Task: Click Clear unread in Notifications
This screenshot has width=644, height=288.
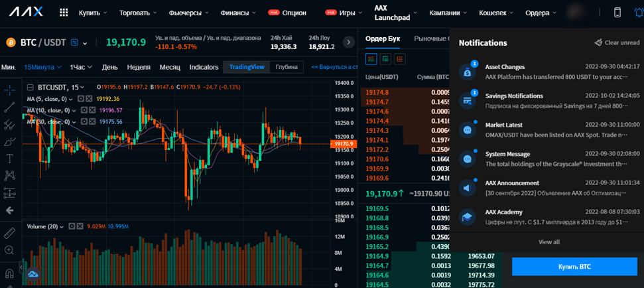Action: tap(617, 42)
